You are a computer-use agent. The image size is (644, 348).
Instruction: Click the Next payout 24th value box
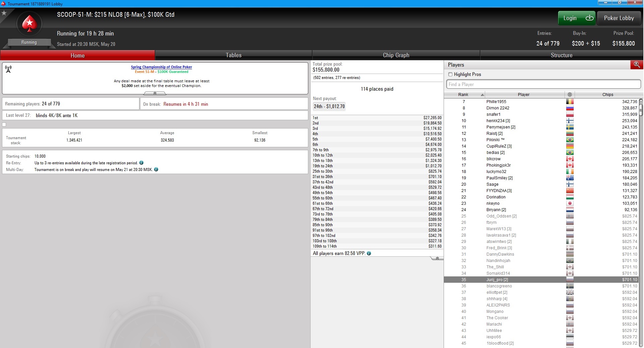coord(329,106)
